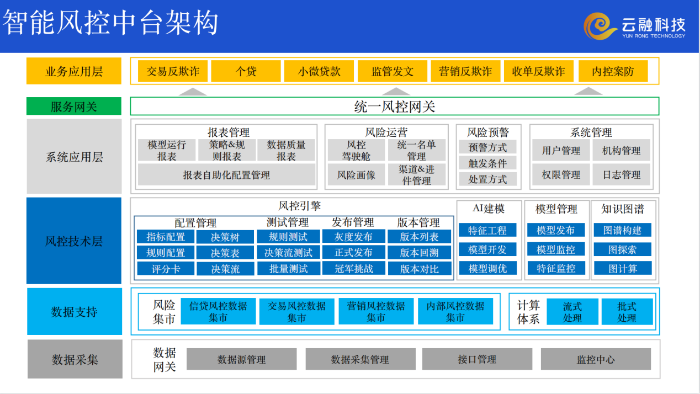Image resolution: width=700 pixels, height=394 pixels.
Task: Click the 灰度发布 block
Action: (353, 237)
